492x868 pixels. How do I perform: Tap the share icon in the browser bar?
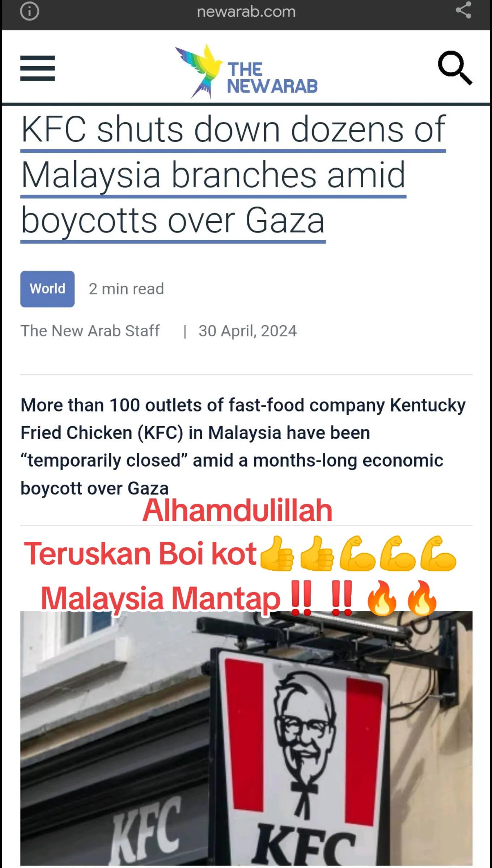pyautogui.click(x=463, y=10)
